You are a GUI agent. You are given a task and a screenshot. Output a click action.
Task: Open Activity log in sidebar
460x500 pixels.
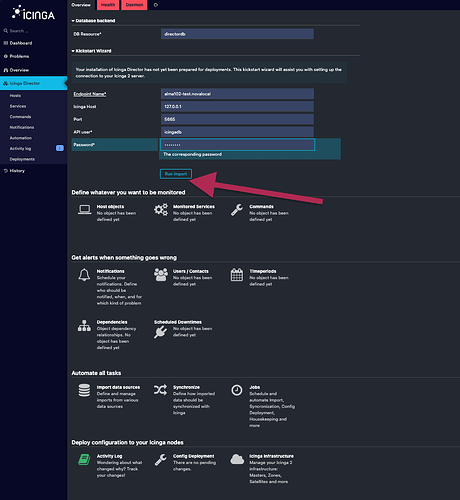(20, 149)
